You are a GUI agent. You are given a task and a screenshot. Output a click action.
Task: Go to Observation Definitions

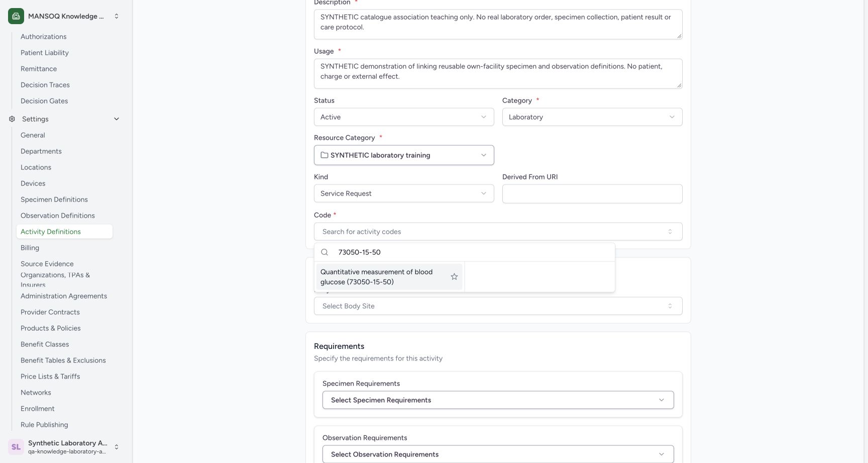coord(58,216)
